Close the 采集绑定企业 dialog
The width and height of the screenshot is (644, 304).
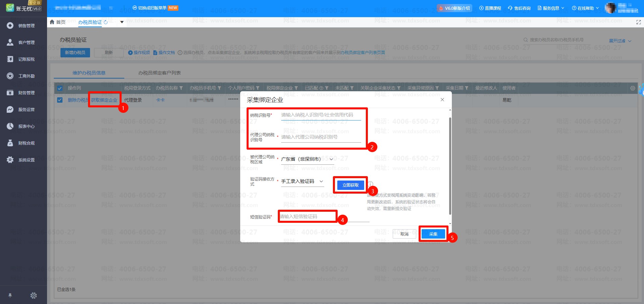pos(442,100)
